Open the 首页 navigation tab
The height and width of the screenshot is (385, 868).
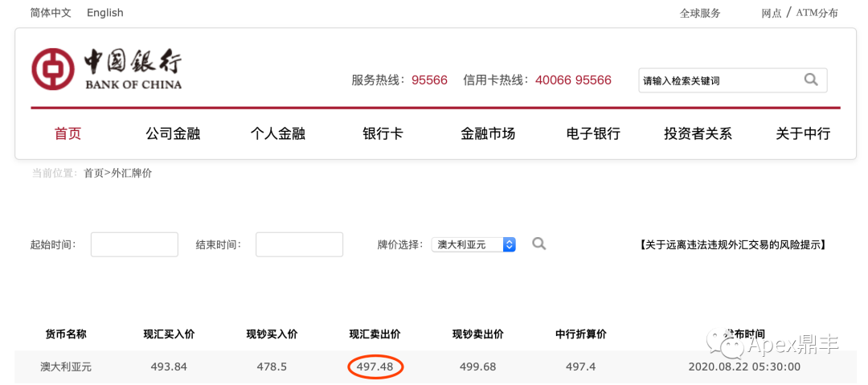(x=68, y=133)
